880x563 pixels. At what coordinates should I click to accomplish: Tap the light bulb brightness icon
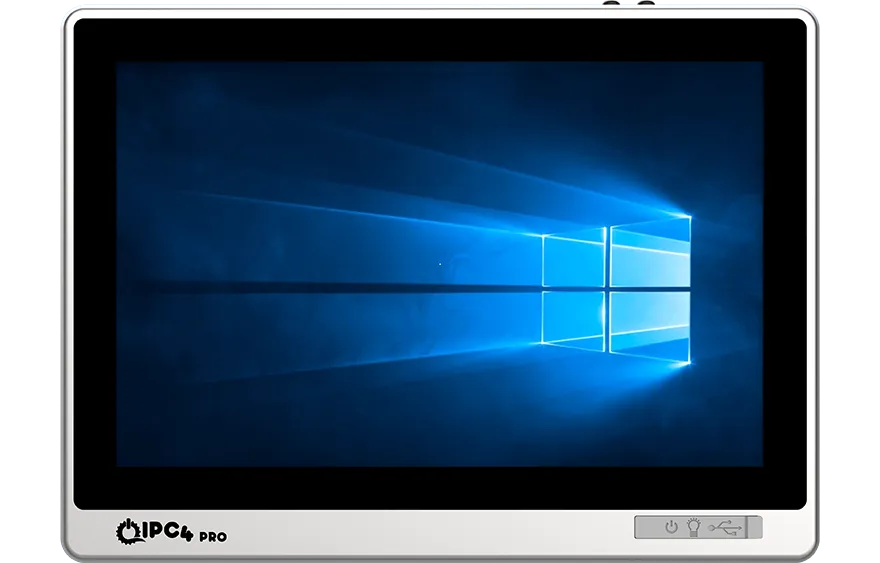click(x=694, y=527)
